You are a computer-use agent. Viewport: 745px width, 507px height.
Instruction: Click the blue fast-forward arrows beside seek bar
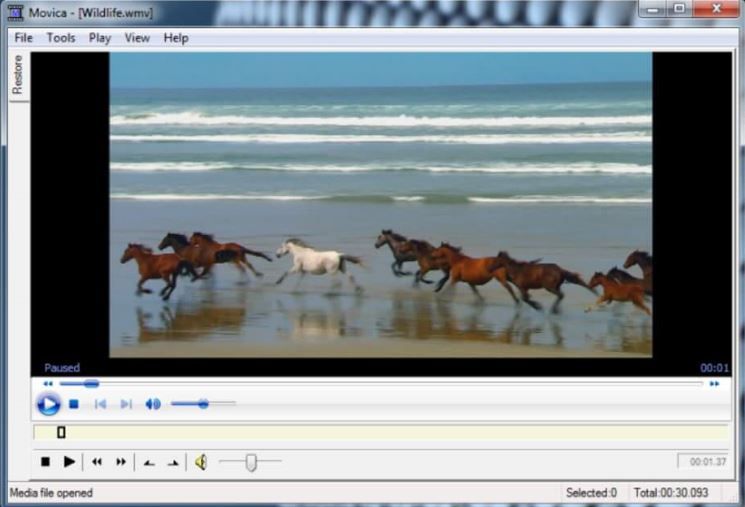coord(714,383)
